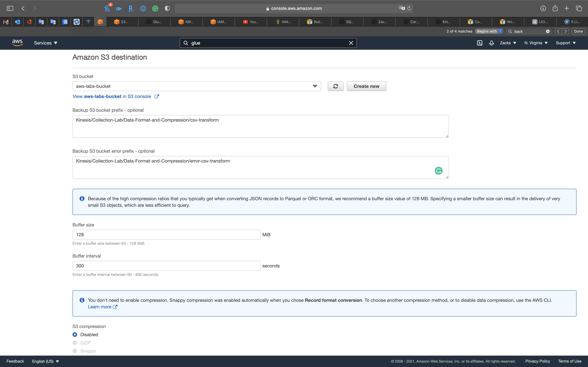Toggle the Safari sidebar icon
This screenshot has width=588, height=367.
[x=10, y=8]
